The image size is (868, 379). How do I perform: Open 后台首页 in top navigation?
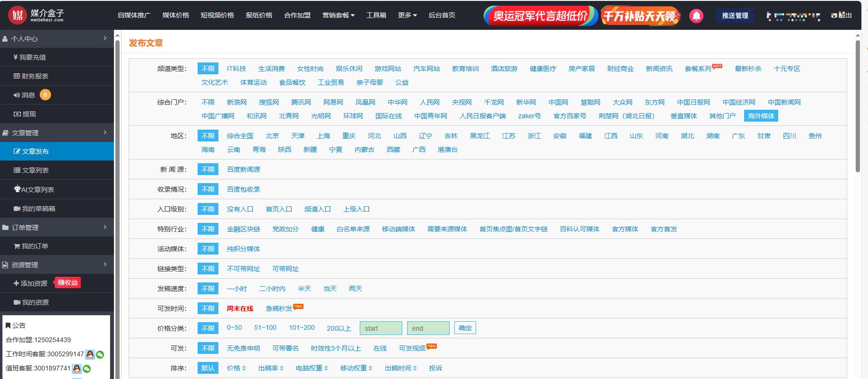[x=442, y=15]
